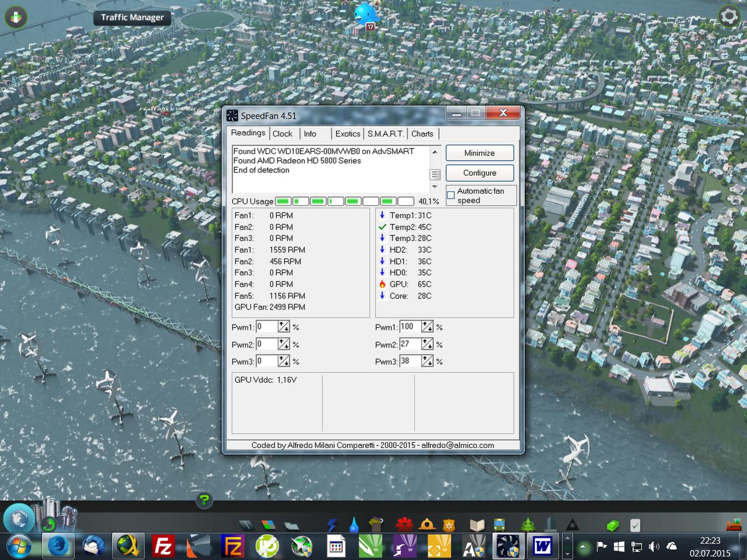Open the Monuments black triangle menu

572,524
